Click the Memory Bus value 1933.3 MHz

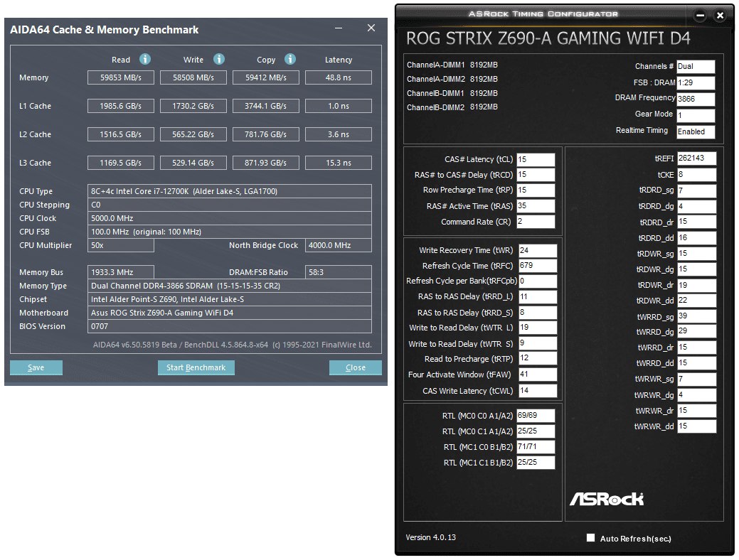121,272
